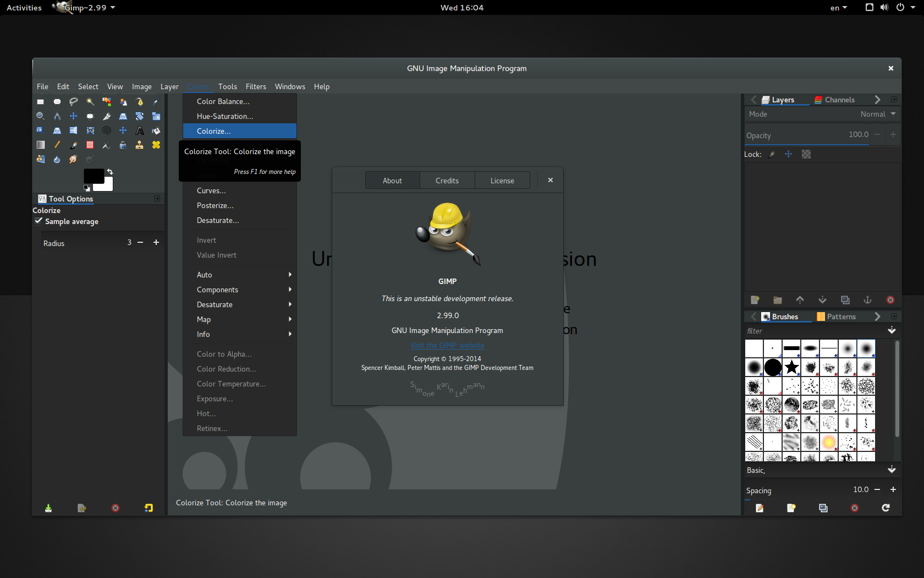Viewport: 924px width, 578px height.
Task: Choose the Free Select lasso tool
Action: (73, 102)
